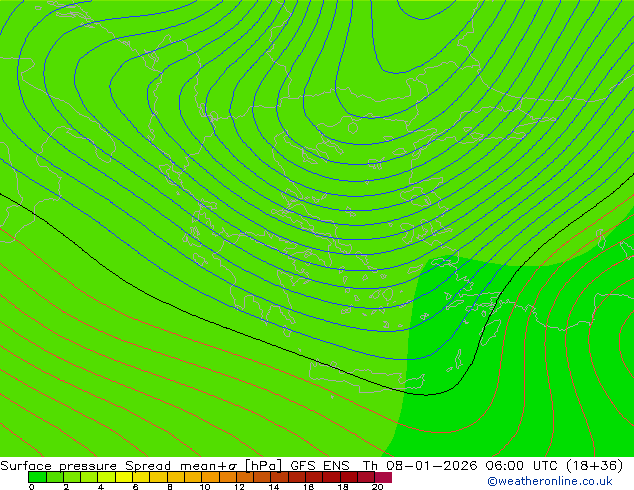
Task: Click the orange legend swatch starting at 10
Action: [x=210, y=477]
